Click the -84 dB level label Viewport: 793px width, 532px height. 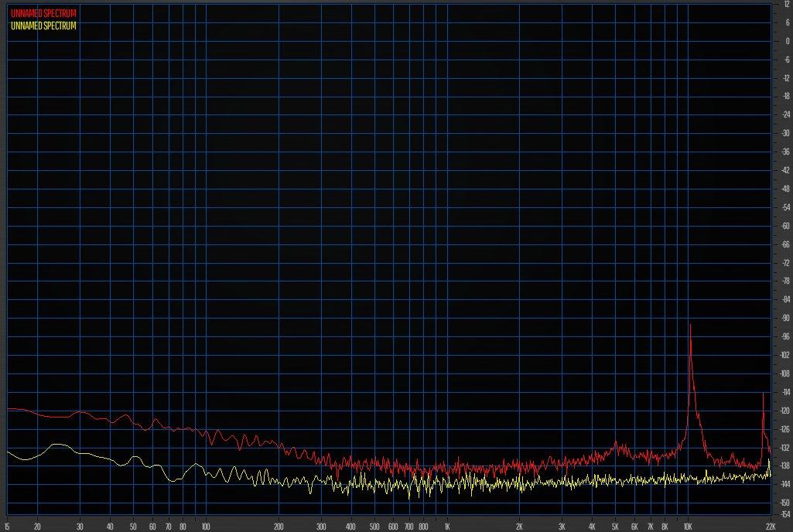click(786, 299)
